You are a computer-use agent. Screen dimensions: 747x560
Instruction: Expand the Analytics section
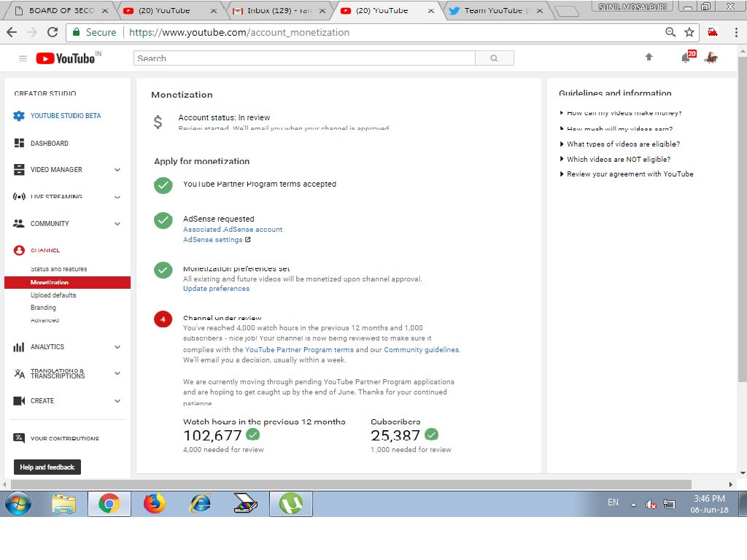[x=117, y=346]
